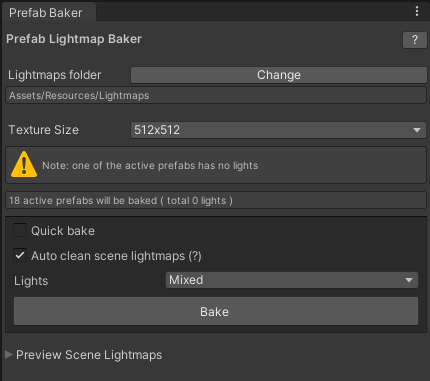Click the Lights dropdown arrow
The width and height of the screenshot is (430, 381).
click(409, 280)
